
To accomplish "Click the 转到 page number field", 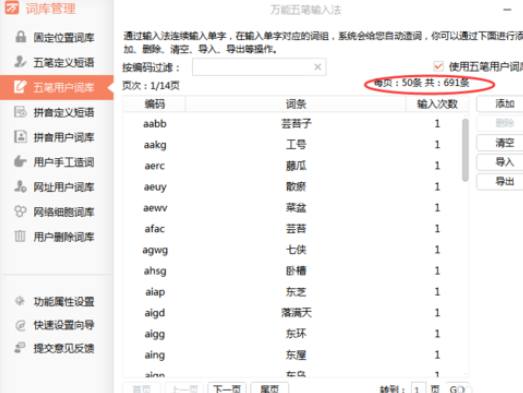I will [x=418, y=389].
